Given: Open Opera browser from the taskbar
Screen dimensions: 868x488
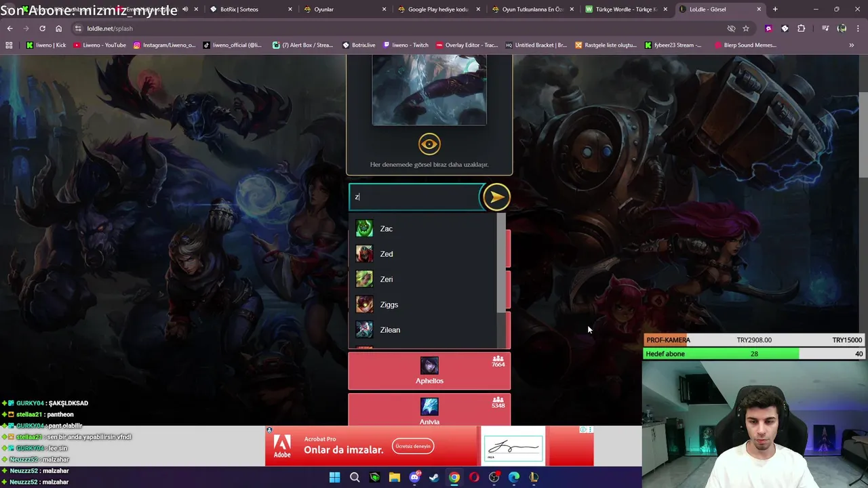Looking at the screenshot, I should [x=474, y=477].
